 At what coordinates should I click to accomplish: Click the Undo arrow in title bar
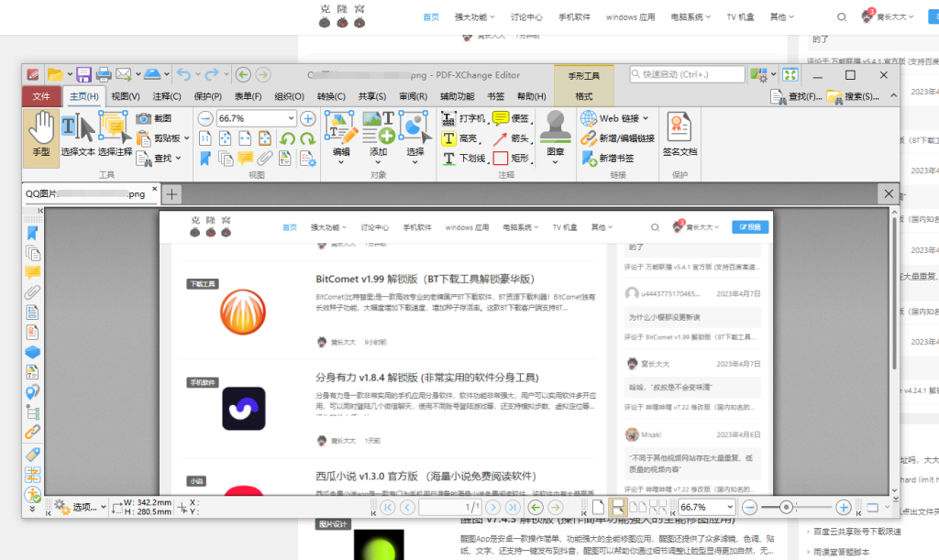[183, 75]
